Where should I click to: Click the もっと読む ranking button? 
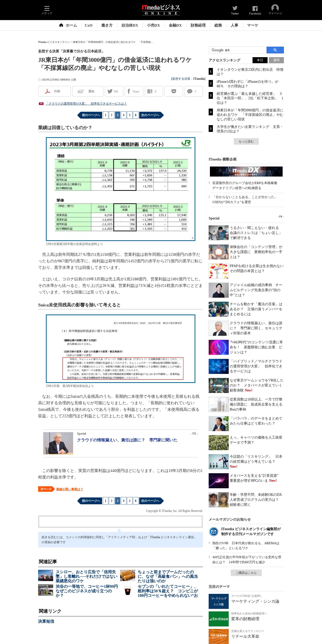[x=246, y=141]
